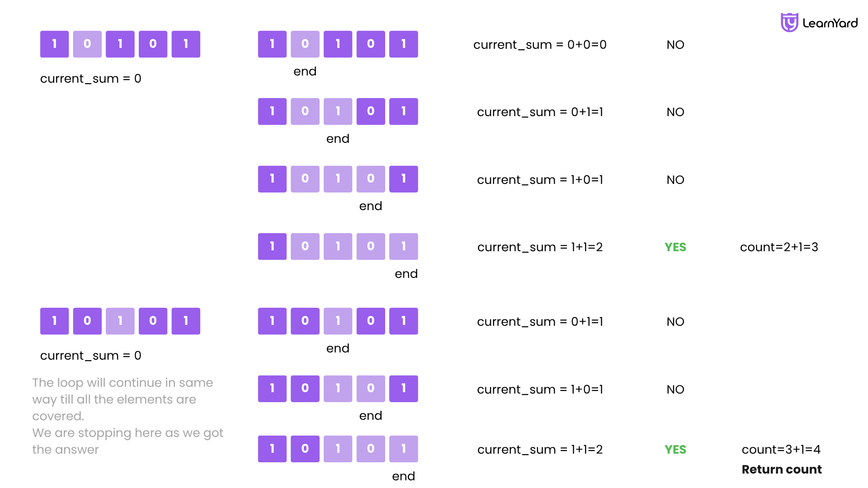Click the 'end' label at the very bottom
The height and width of the screenshot is (488, 868).
404,476
